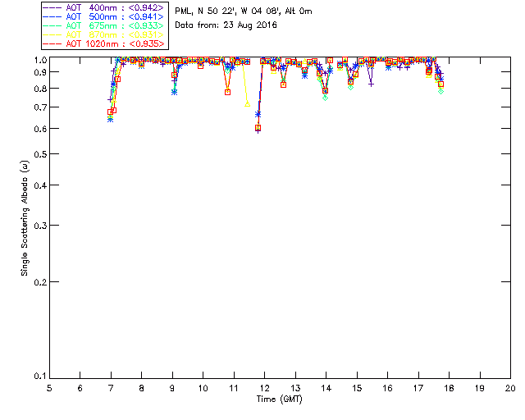
Task: Click the y-axis label 1.0
Action: coord(40,60)
